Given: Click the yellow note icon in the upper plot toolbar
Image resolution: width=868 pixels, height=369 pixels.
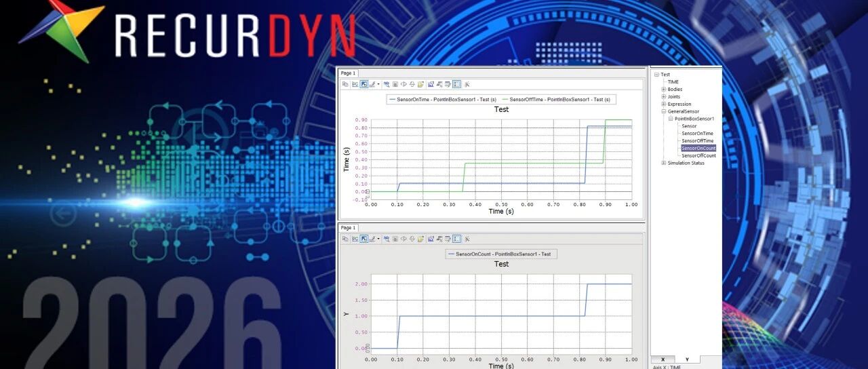Looking at the screenshot, I should click(421, 84).
